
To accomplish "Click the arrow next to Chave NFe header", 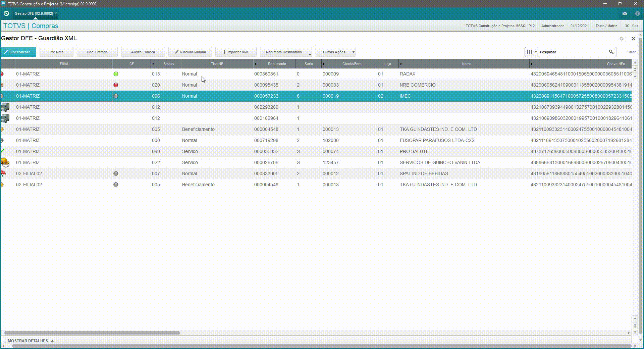I will [532, 64].
